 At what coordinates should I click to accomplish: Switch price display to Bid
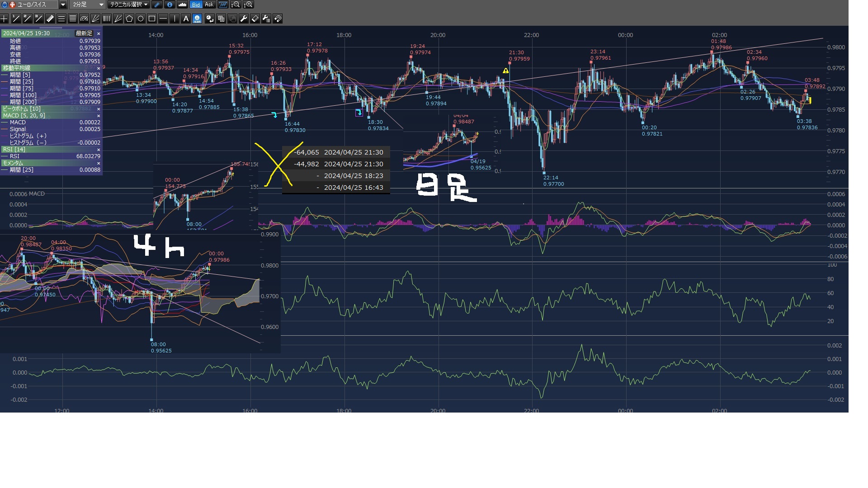[x=196, y=5]
